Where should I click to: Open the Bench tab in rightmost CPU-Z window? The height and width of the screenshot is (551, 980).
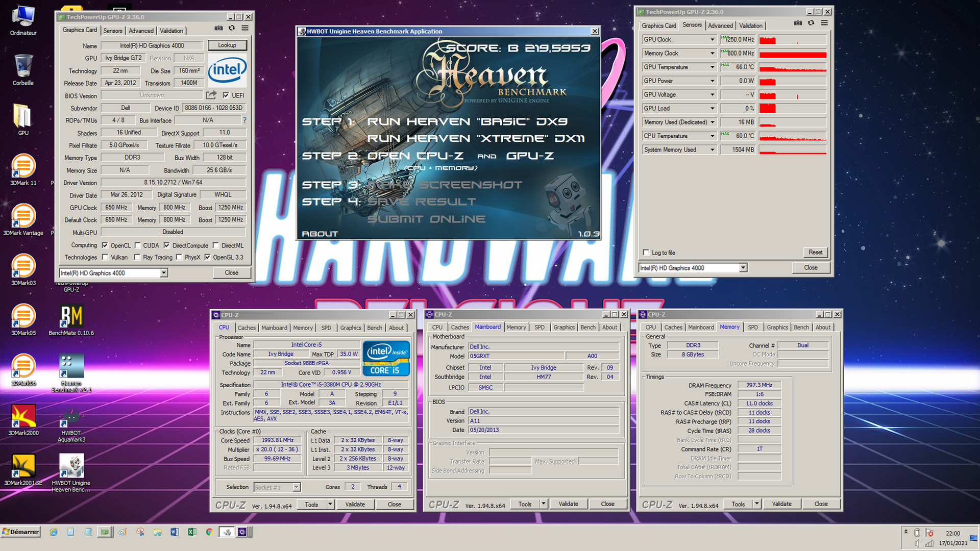pyautogui.click(x=801, y=327)
